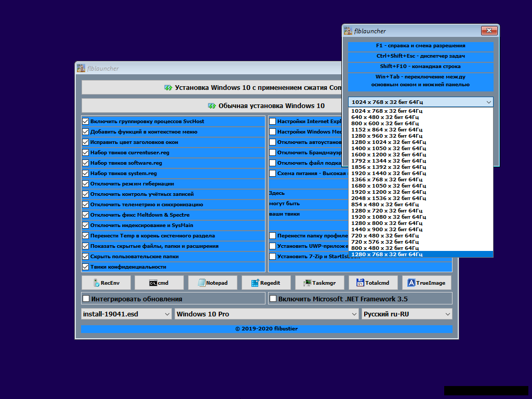
Task: Click the RecEnv tool icon
Action: pyautogui.click(x=96, y=283)
